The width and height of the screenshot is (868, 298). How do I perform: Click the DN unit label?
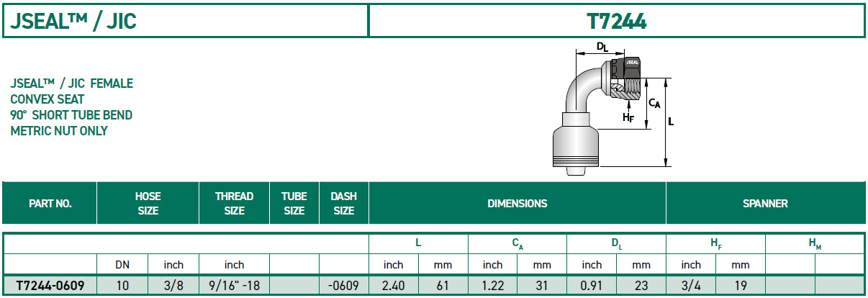(x=122, y=265)
